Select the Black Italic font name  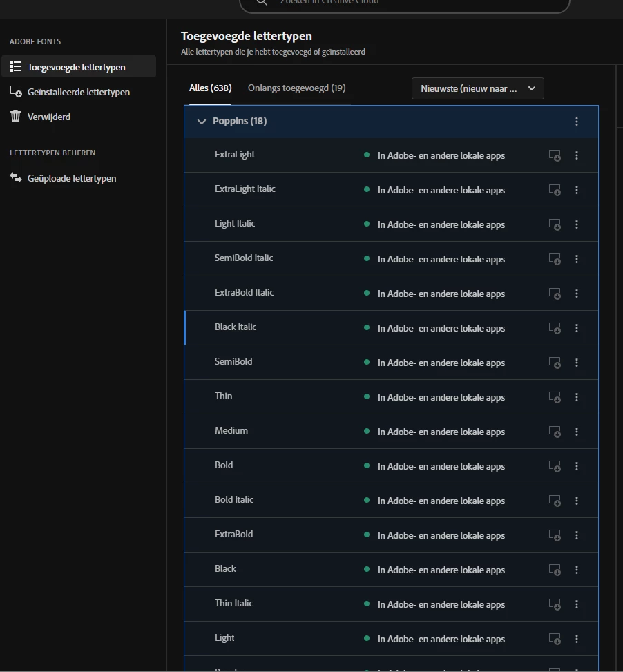pyautogui.click(x=236, y=327)
